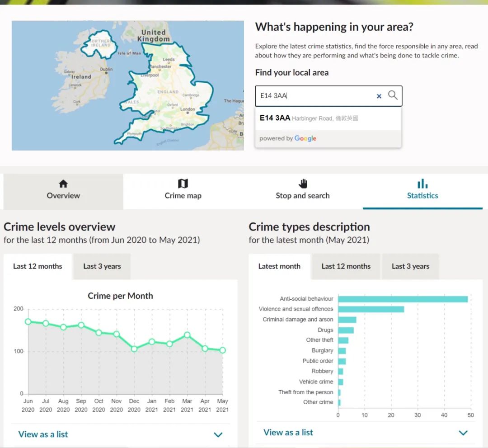
Task: Click the Overview home icon
Action: click(x=63, y=184)
